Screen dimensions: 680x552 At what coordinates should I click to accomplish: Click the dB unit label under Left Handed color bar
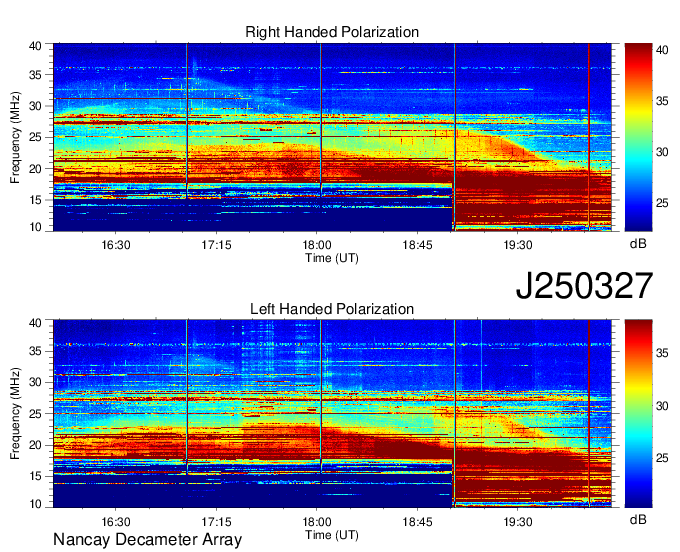click(x=638, y=519)
